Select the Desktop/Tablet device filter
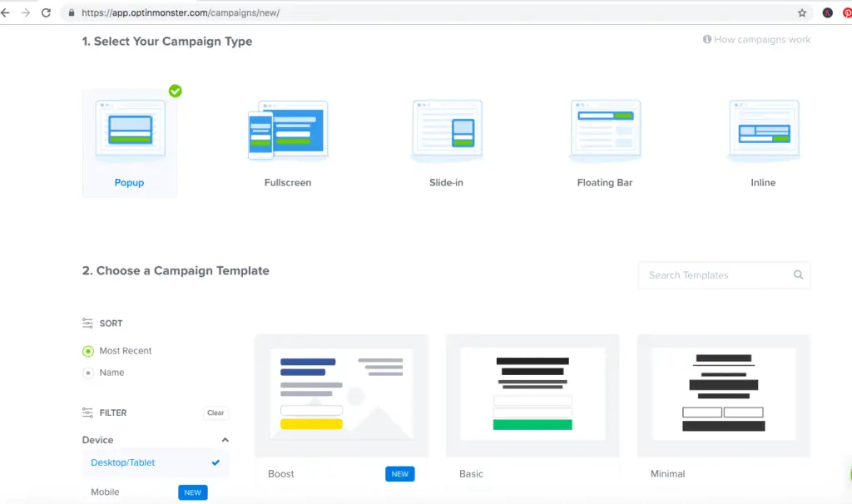This screenshot has width=852, height=504. [156, 462]
